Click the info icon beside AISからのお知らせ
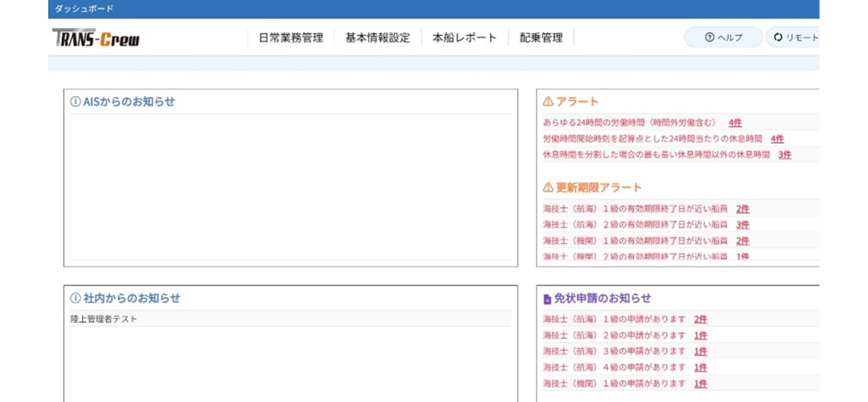 pos(75,102)
